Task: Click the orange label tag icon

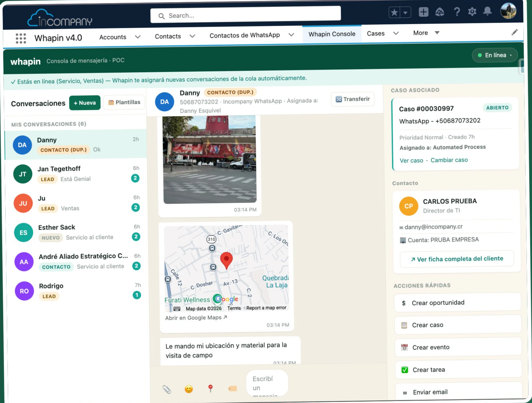Action: 233,388
